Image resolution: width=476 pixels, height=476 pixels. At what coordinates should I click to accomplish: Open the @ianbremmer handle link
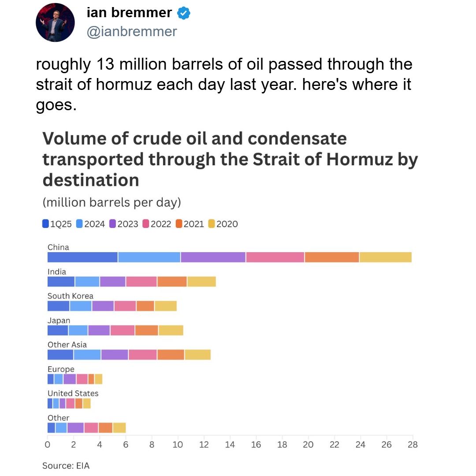pyautogui.click(x=132, y=32)
